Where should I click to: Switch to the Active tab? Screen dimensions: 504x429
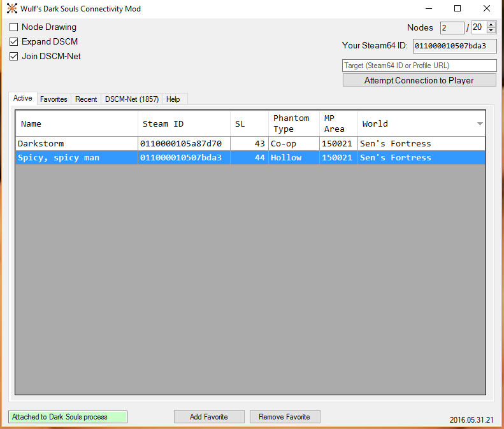[22, 98]
